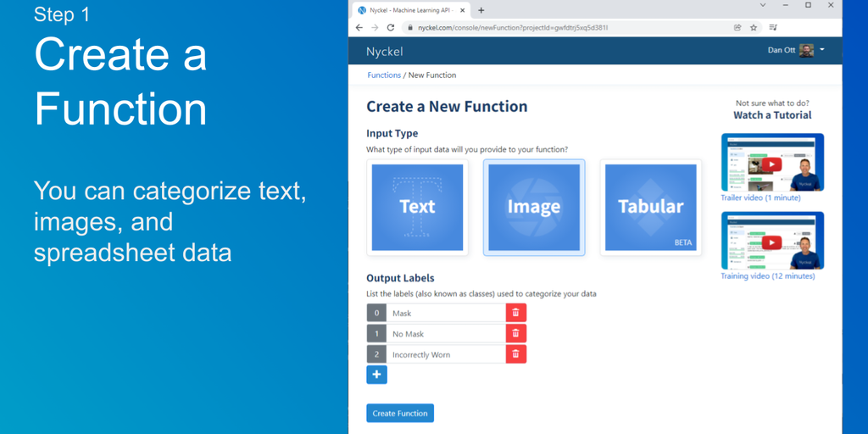
Task: Edit the Incorrectly Worn label field
Action: [446, 354]
